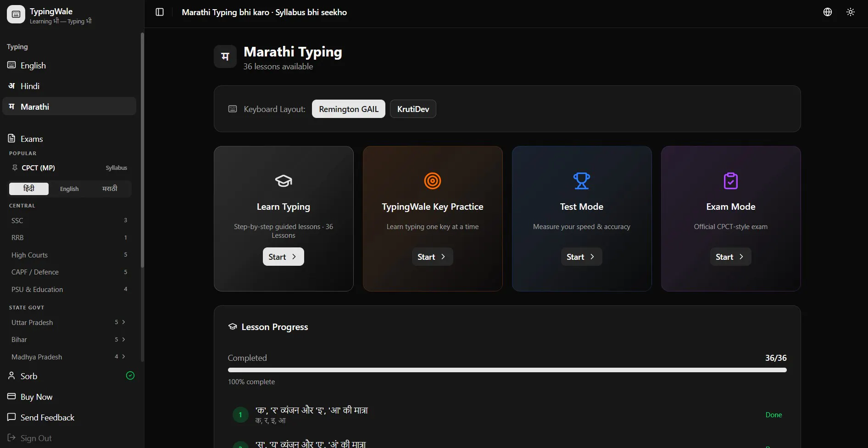Click the pin icon beside CPCT (MP)

pyautogui.click(x=15, y=168)
